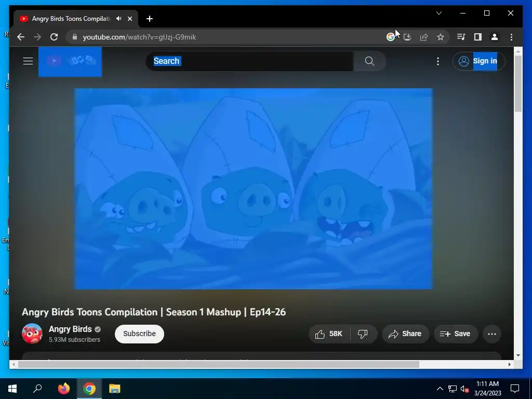532x399 pixels.
Task: Reload the YouTube page
Action: tap(54, 37)
